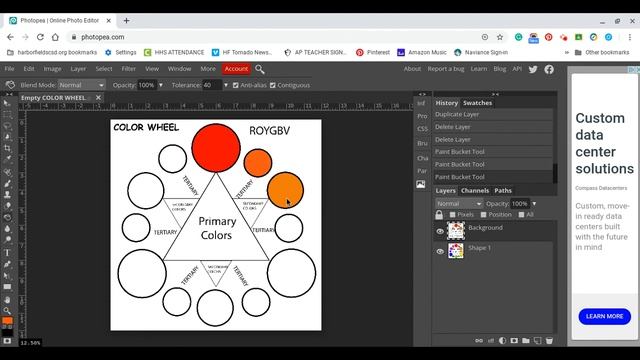
Task: Enable the lock Position checkbox
Action: pyautogui.click(x=483, y=215)
